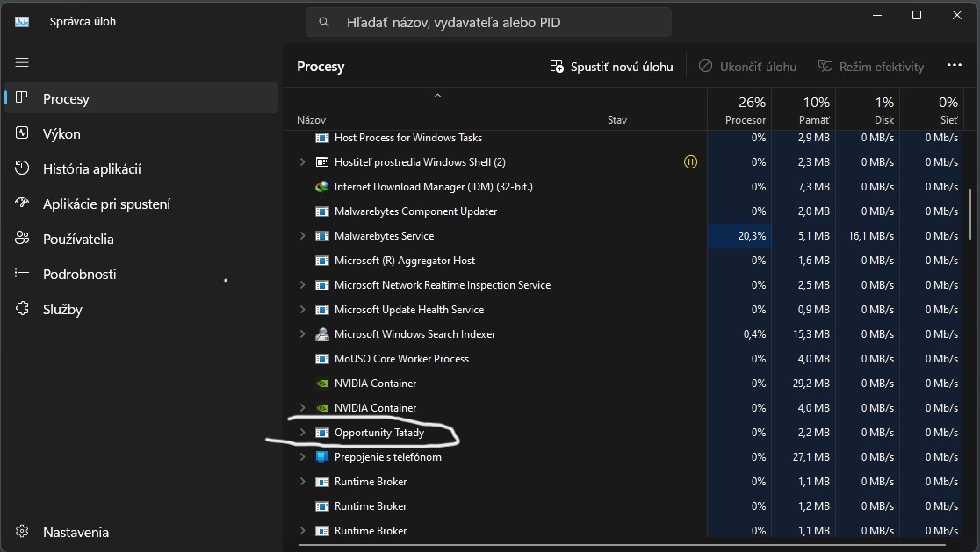The image size is (980, 552).
Task: Expand the Runtime Broker using 1,1 MB above 1,2 MB
Action: [x=302, y=482]
